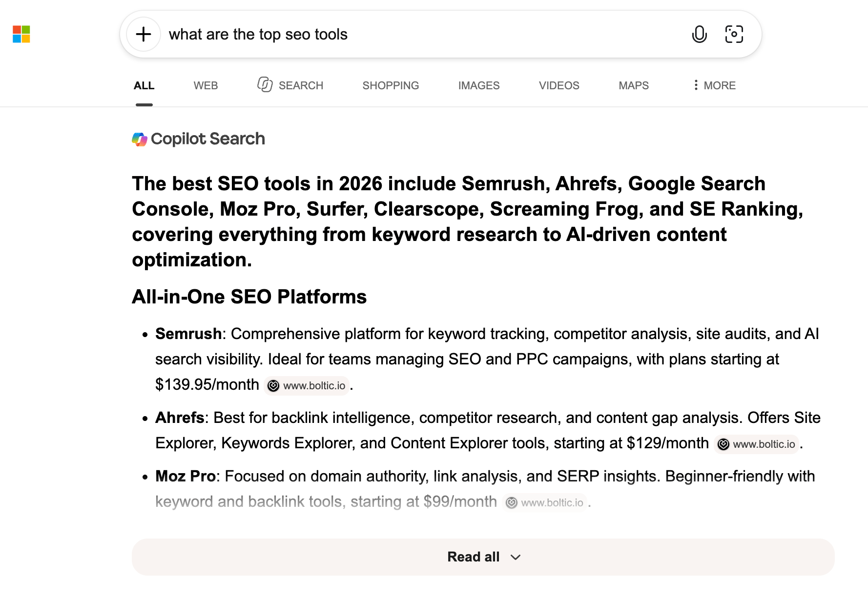The width and height of the screenshot is (868, 600).
Task: Select the ALL tab
Action: click(x=144, y=85)
